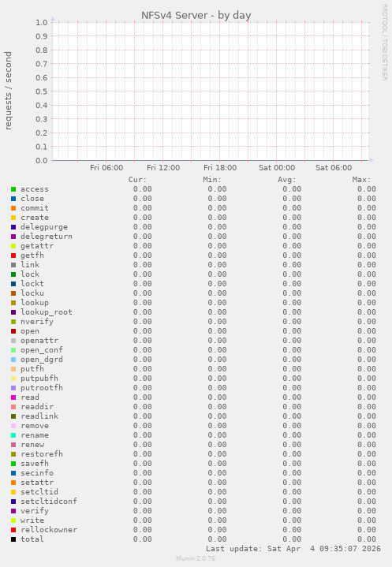Click the Avg value in the write row

(292, 520)
